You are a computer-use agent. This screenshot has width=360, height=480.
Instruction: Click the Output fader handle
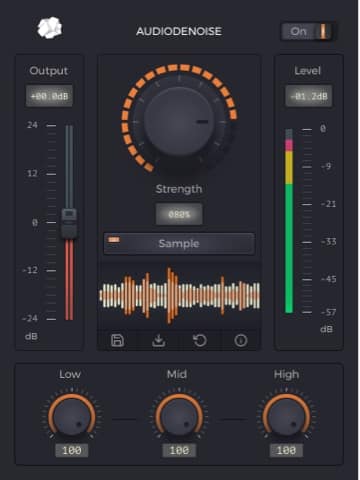pos(69,223)
